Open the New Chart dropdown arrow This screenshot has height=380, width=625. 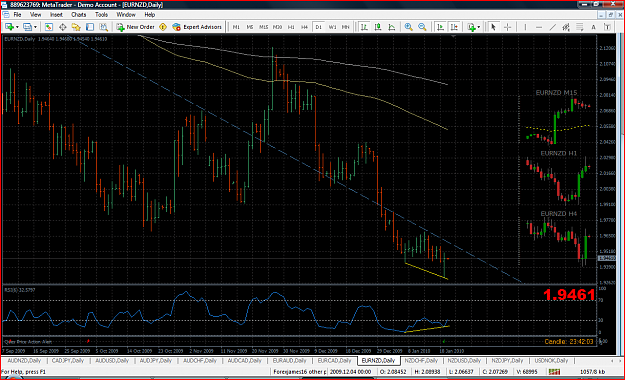pyautogui.click(x=17, y=27)
